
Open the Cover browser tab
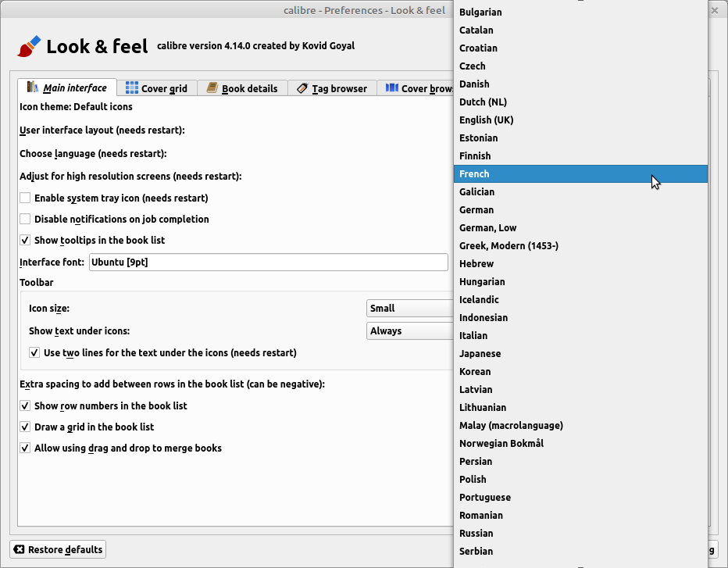tap(416, 88)
